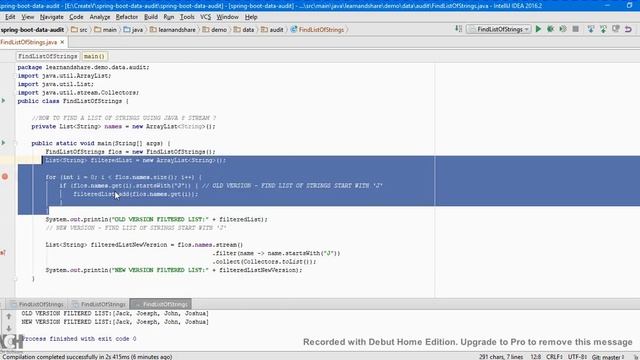The image size is (640, 360).
Task: Click the lambda gutter icon near filter line
Action: coord(2,253)
